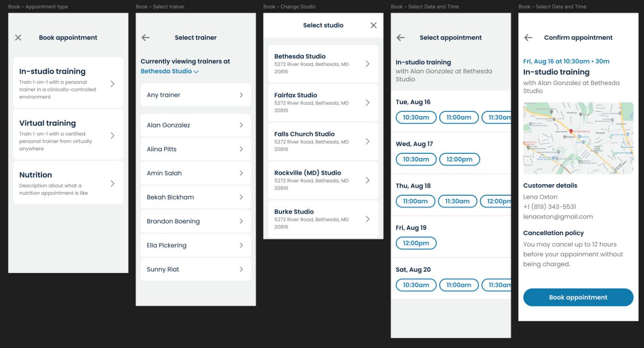Click the chevron beside Rockville (MD) Studio
The width and height of the screenshot is (644, 348).
point(368,180)
